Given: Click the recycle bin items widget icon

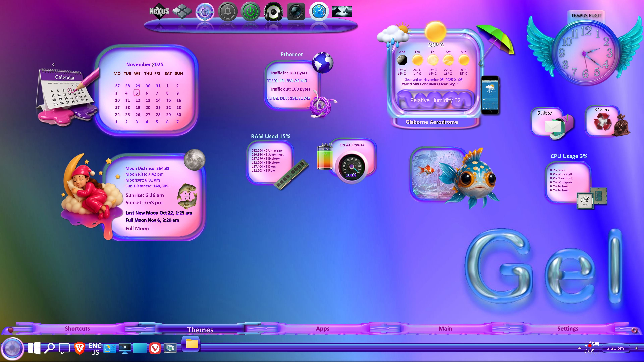Looking at the screenshot, I should click(x=603, y=122).
